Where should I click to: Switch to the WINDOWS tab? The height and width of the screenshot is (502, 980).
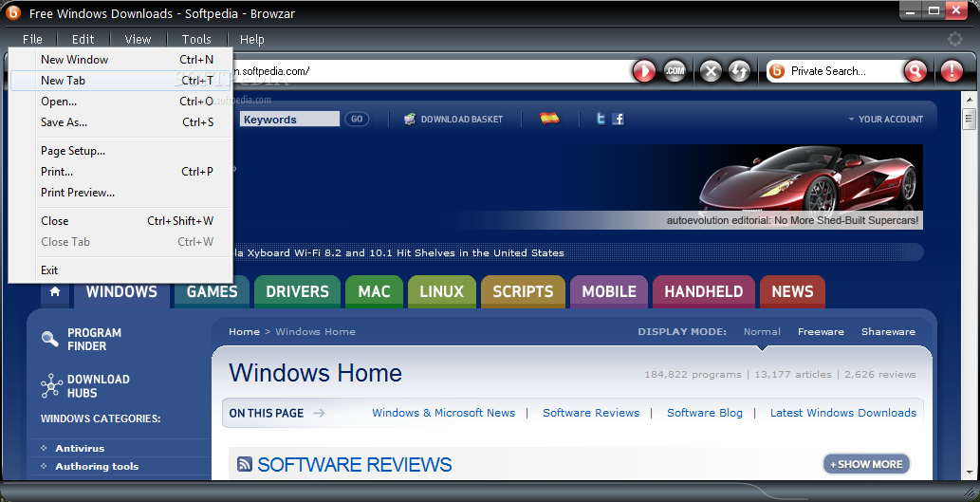click(121, 291)
